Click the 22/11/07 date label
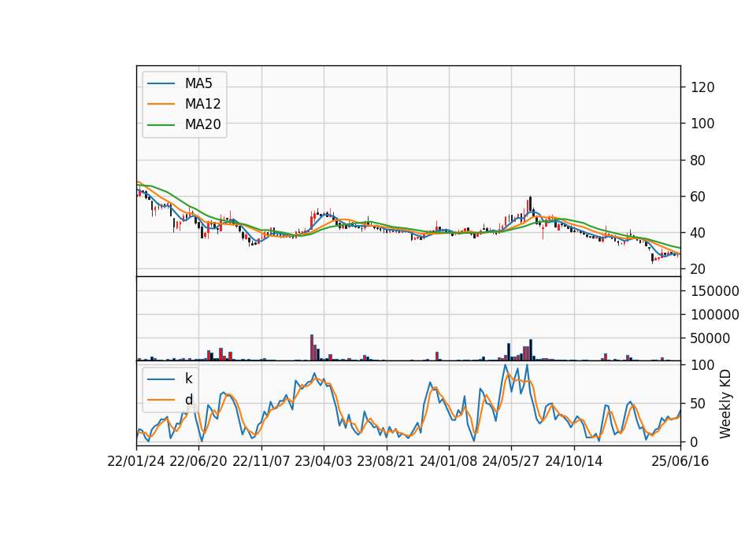Image resolution: width=756 pixels, height=543 pixels. 261,461
